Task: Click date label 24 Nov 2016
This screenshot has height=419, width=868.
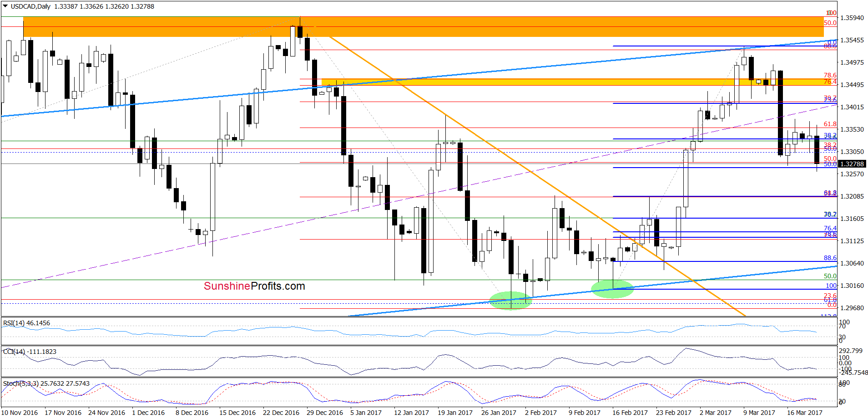Action: pos(106,413)
